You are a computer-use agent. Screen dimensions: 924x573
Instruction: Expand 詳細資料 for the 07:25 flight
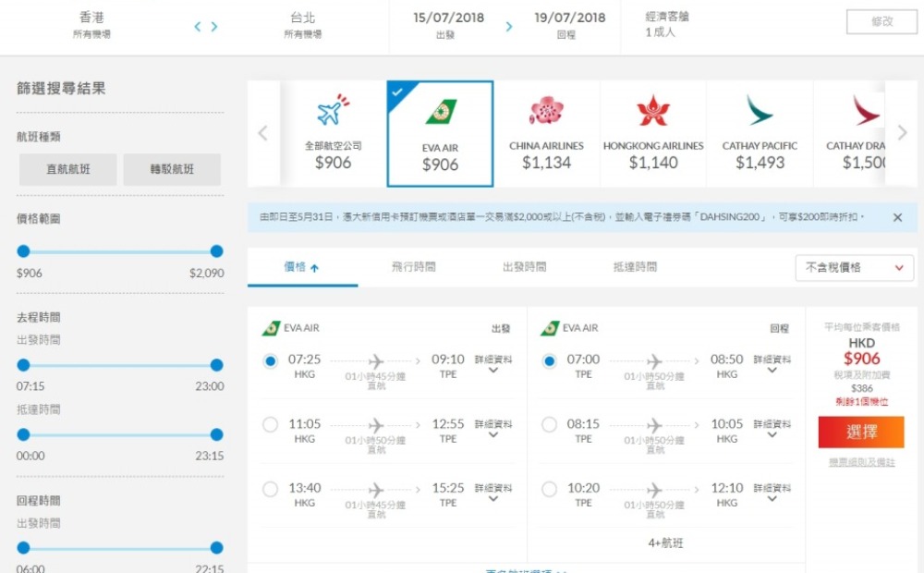click(493, 364)
